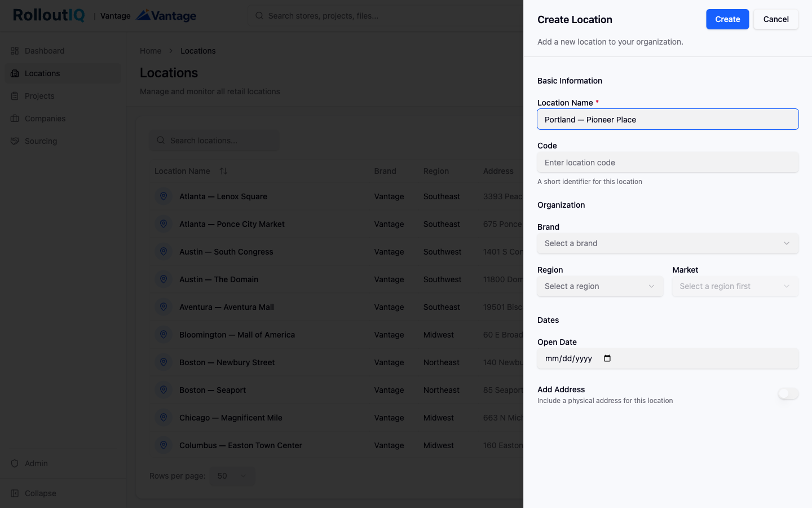This screenshot has height=508, width=812.
Task: Open the Dashboard page from sidebar
Action: [x=63, y=51]
